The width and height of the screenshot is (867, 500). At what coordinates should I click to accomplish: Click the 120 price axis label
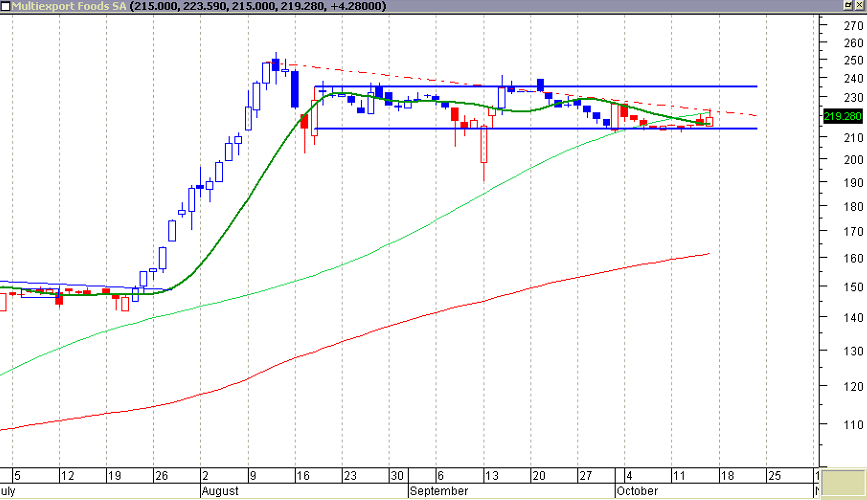pyautogui.click(x=854, y=387)
